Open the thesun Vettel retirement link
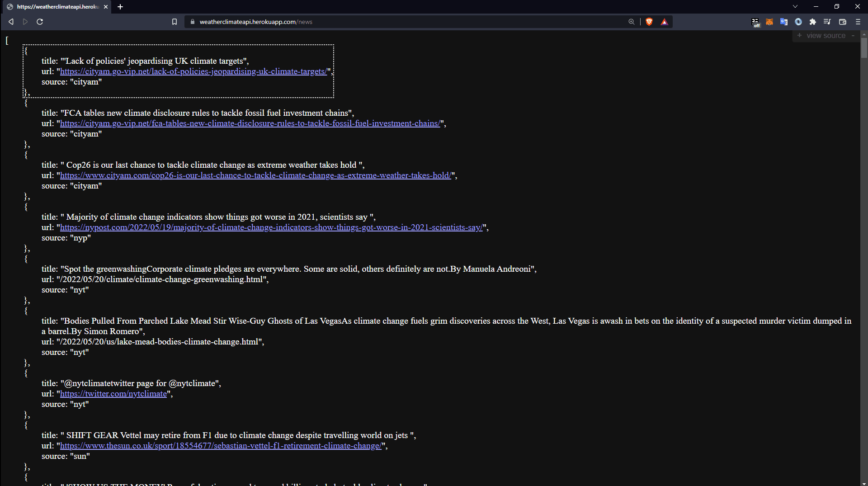The width and height of the screenshot is (868, 486). pyautogui.click(x=221, y=446)
